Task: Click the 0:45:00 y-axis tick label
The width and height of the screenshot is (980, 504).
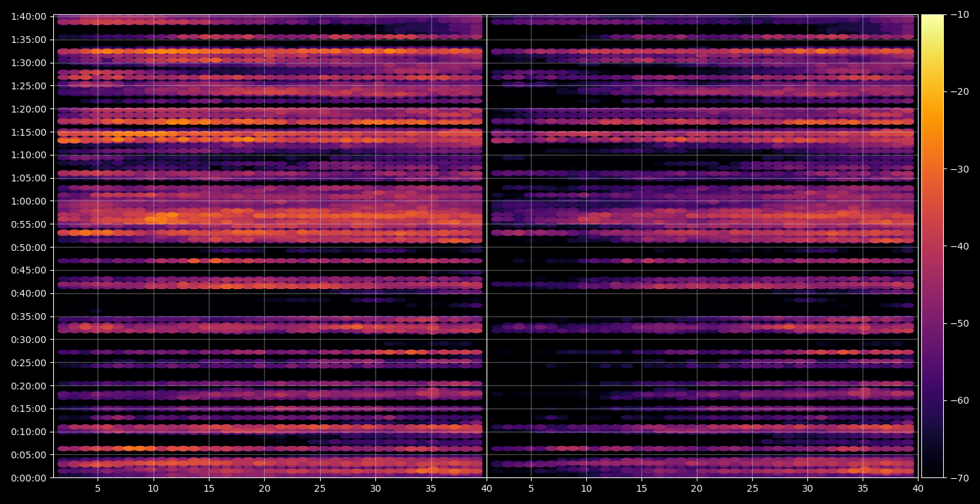Action: (29, 270)
